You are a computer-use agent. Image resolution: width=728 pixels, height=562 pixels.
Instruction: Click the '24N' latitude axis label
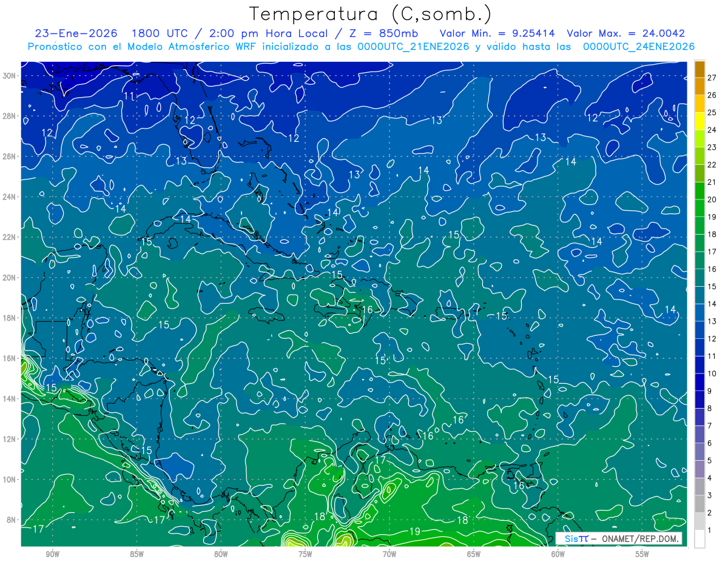tap(10, 197)
